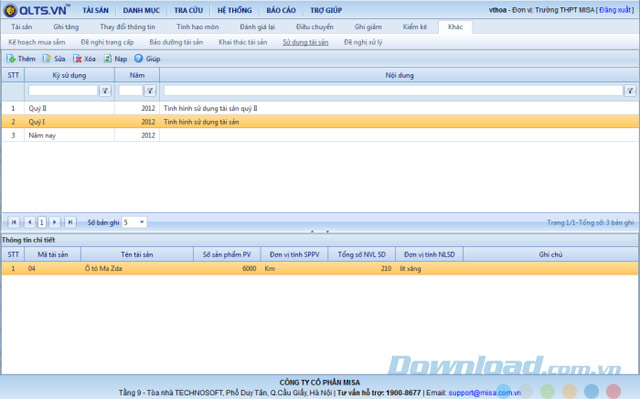The height and width of the screenshot is (399, 640).
Task: Click in the Nội dung filter field
Action: [393, 91]
